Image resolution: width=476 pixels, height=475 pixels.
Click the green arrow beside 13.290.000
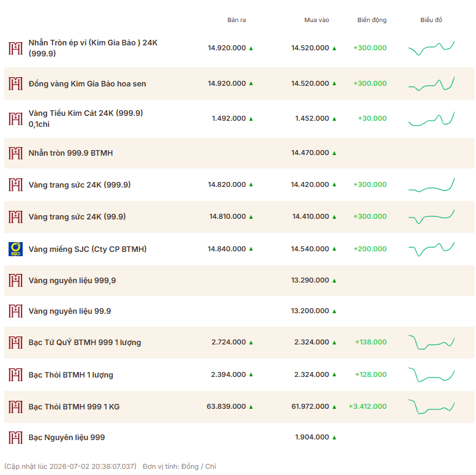click(334, 281)
